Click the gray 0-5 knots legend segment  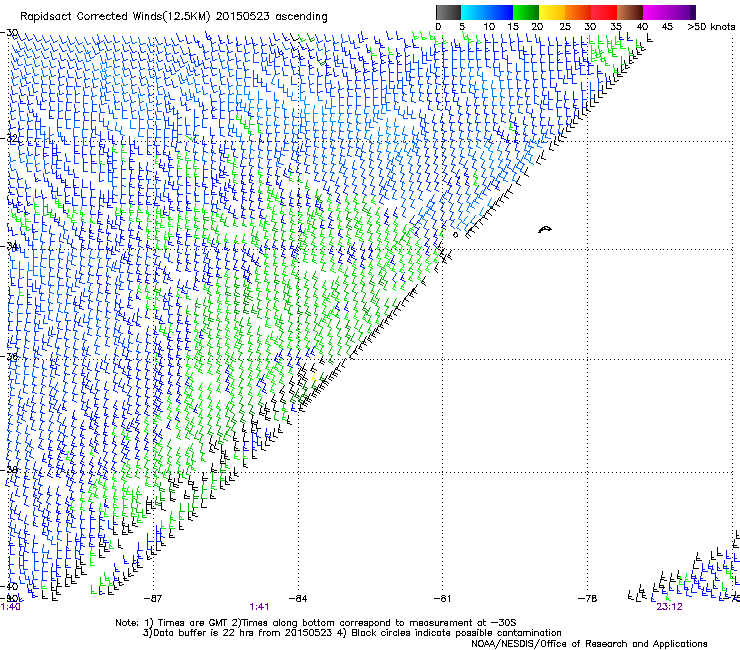click(448, 12)
